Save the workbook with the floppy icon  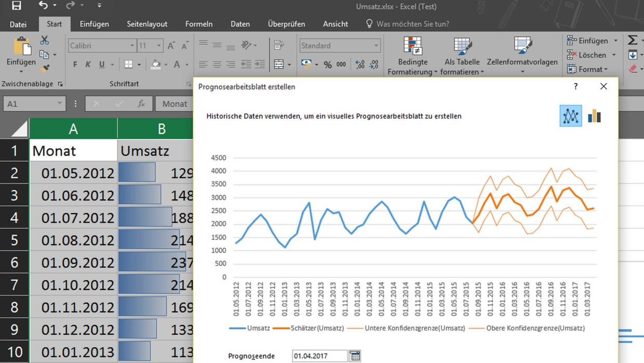pyautogui.click(x=16, y=6)
